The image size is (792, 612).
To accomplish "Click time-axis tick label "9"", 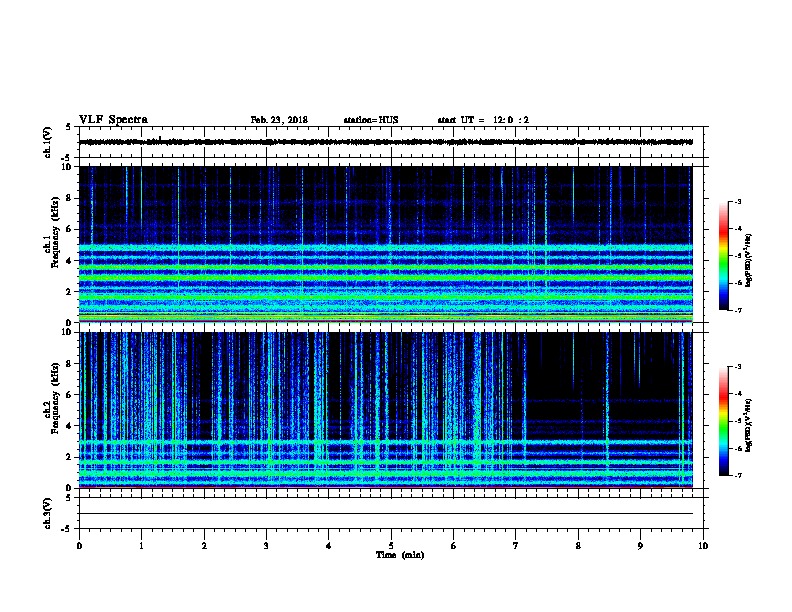I will tap(640, 545).
